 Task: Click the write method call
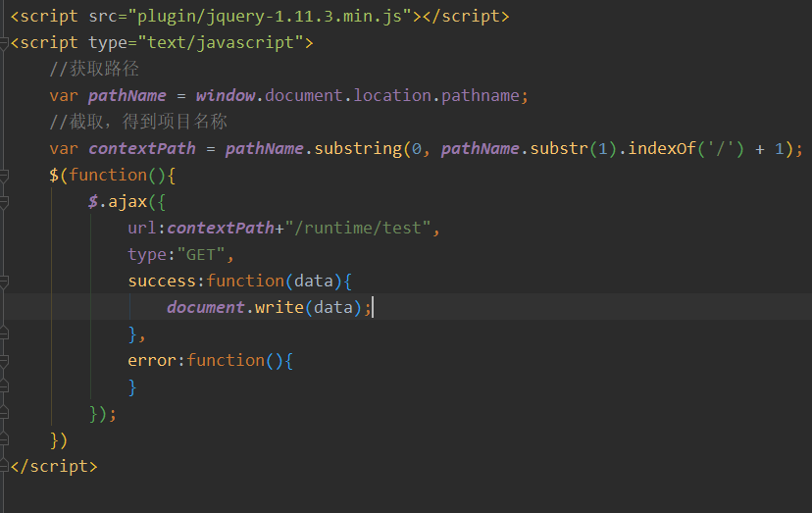(x=279, y=307)
